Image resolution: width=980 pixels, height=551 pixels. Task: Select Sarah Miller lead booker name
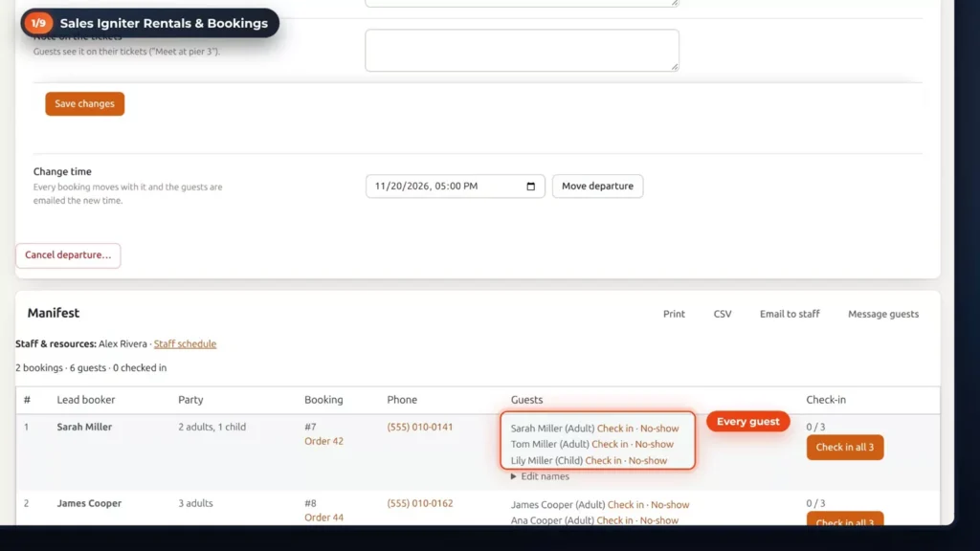click(x=84, y=427)
